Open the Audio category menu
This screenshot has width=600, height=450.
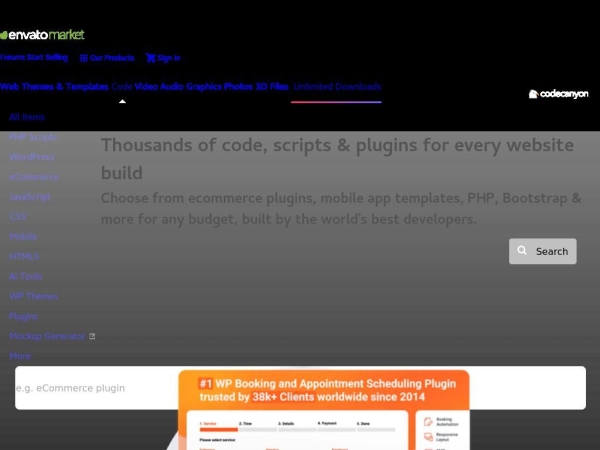pyautogui.click(x=172, y=86)
